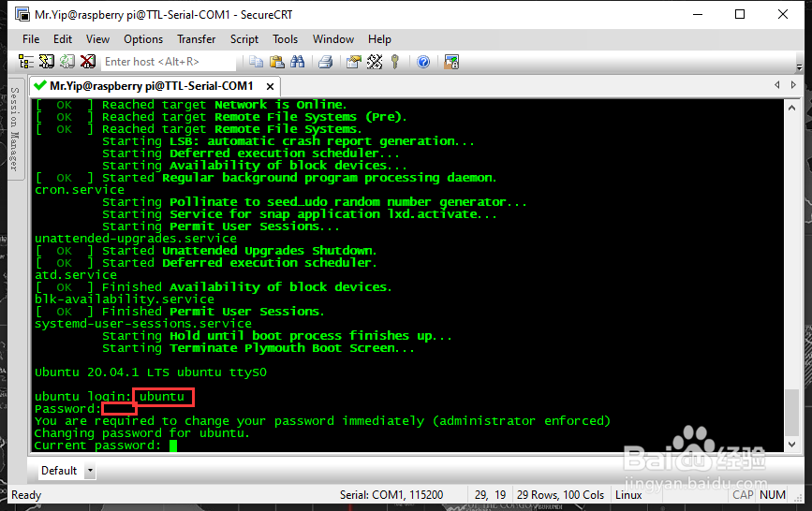Click the SecureCRT title bar app icon
This screenshot has height=511, width=812.
(x=22, y=14)
